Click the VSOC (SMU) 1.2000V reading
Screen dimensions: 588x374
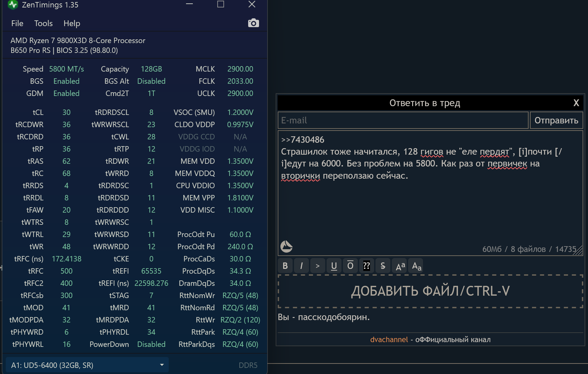(x=240, y=112)
